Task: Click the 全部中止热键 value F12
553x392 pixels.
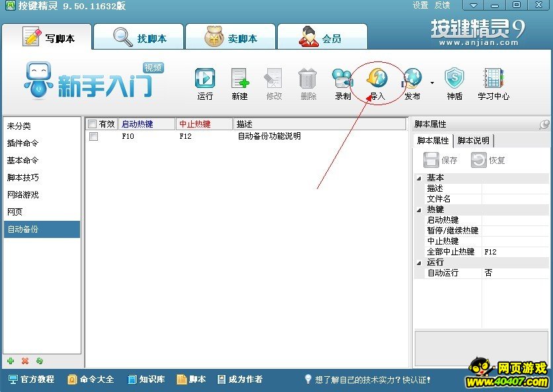Action: (x=515, y=252)
